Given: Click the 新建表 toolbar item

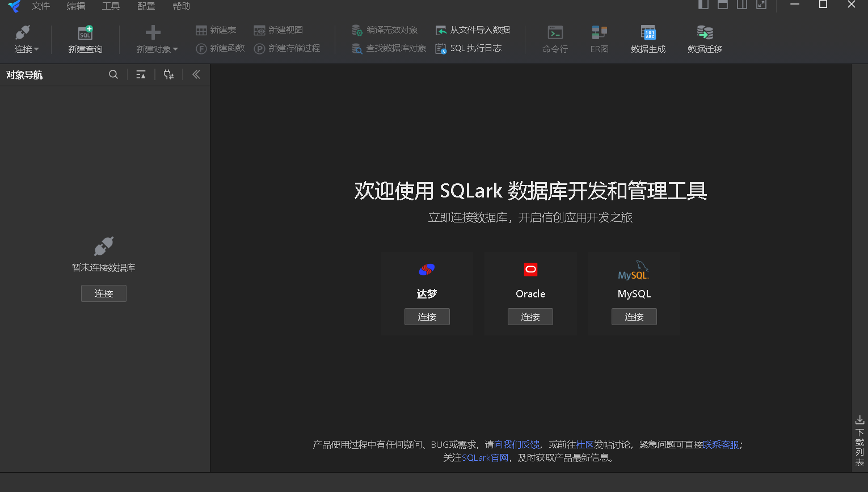Looking at the screenshot, I should tap(216, 30).
